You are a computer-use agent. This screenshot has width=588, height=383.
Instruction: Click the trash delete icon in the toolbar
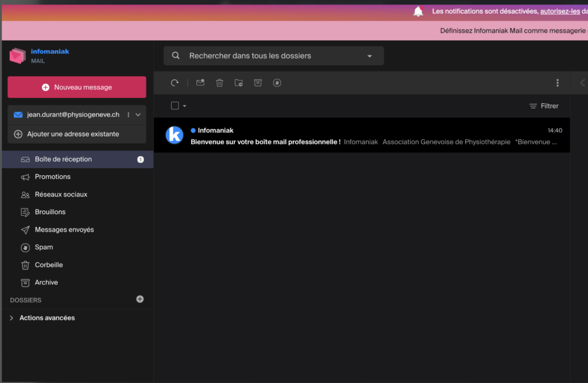click(219, 83)
